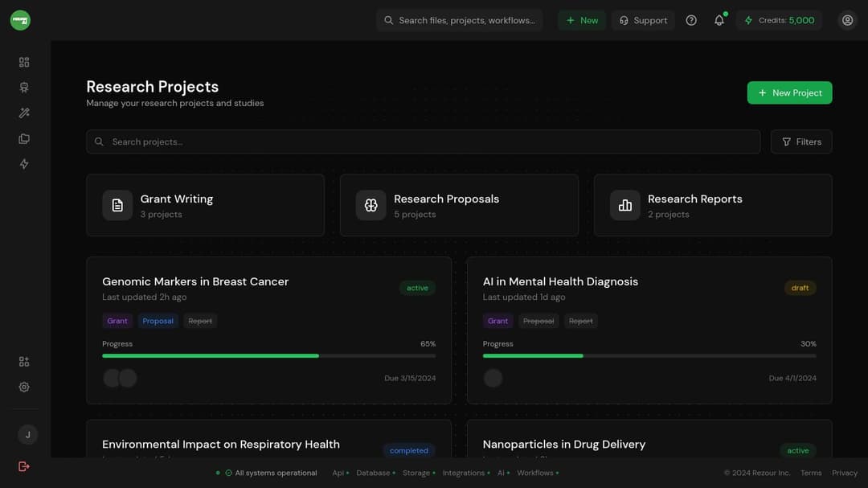Open the apps add-on icon in sidebar

point(24,362)
